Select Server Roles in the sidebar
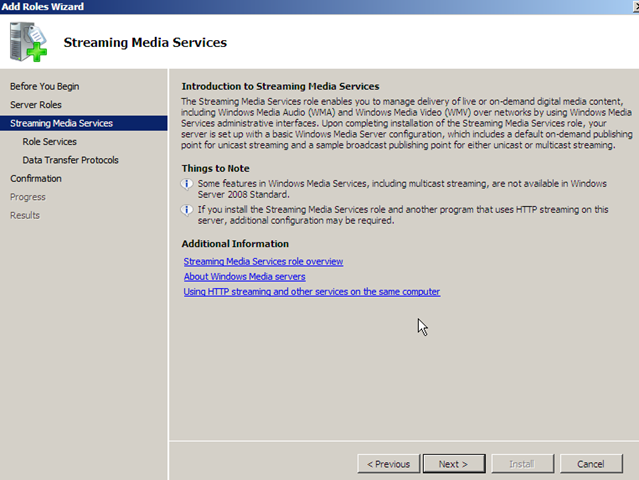639x480 pixels. tap(36, 105)
